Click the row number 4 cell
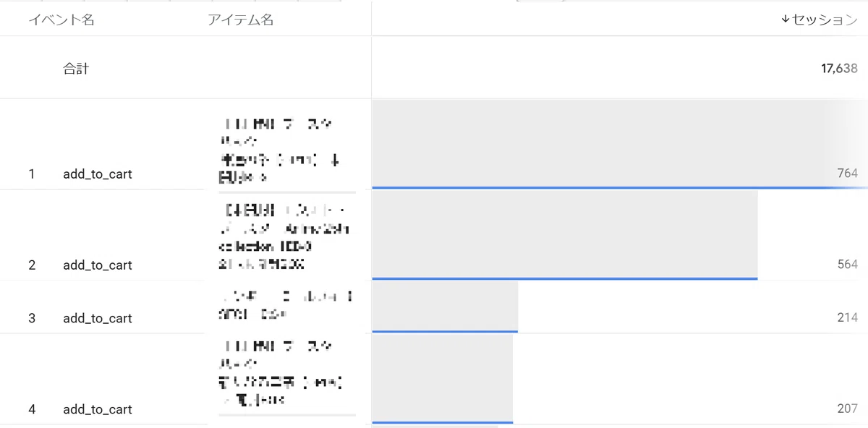The width and height of the screenshot is (868, 428). 32,409
